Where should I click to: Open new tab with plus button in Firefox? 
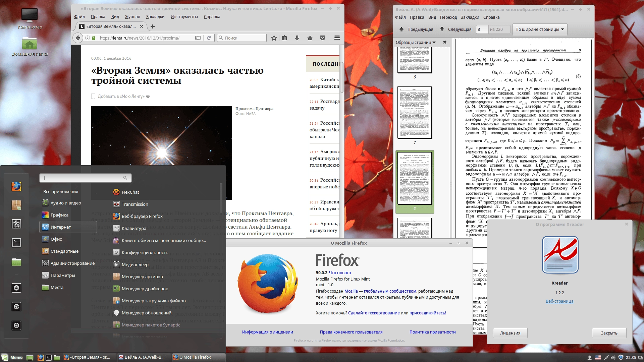tap(153, 26)
